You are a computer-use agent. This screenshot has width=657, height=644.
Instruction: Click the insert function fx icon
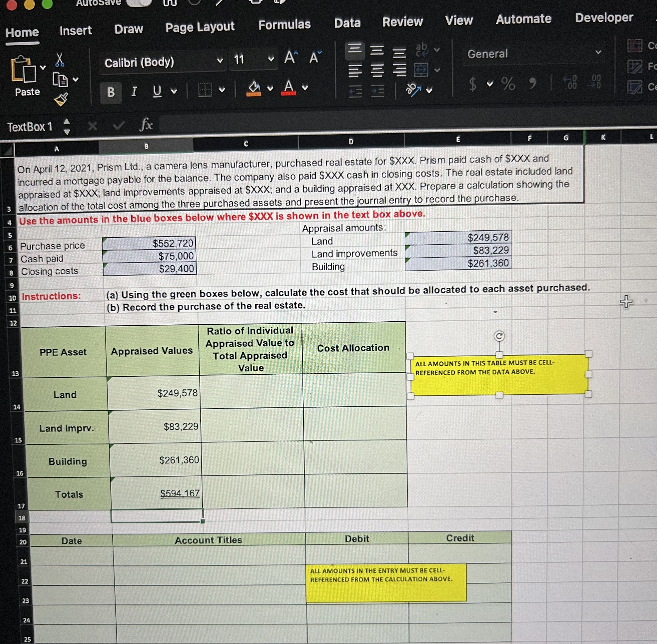[x=146, y=124]
